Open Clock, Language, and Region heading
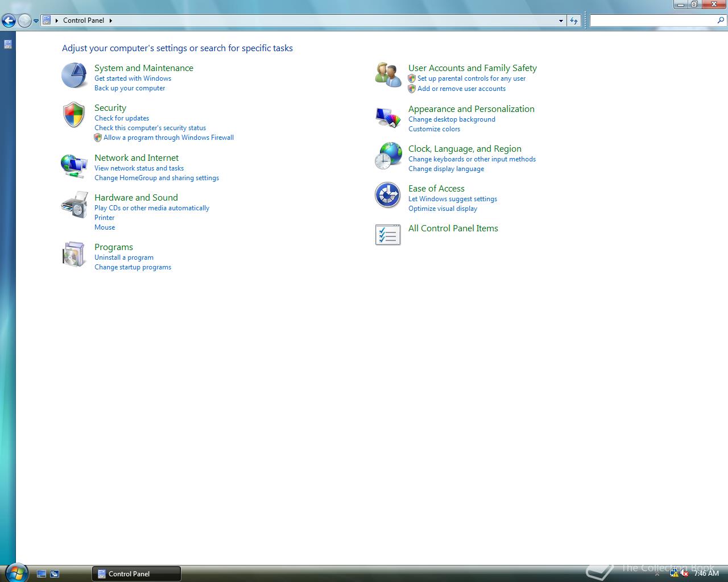 click(x=465, y=148)
